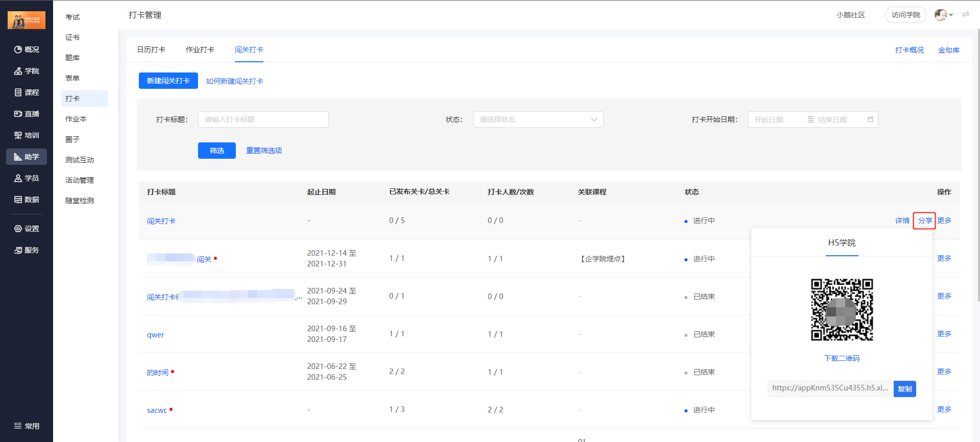Click 访问学院 button
This screenshot has height=442, width=980.
(906, 15)
